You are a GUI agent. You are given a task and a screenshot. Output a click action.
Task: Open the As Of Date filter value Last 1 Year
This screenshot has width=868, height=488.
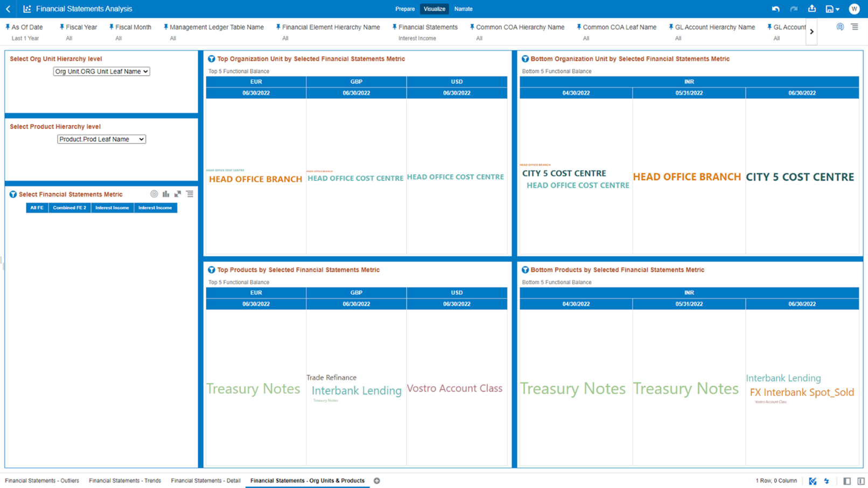(25, 38)
